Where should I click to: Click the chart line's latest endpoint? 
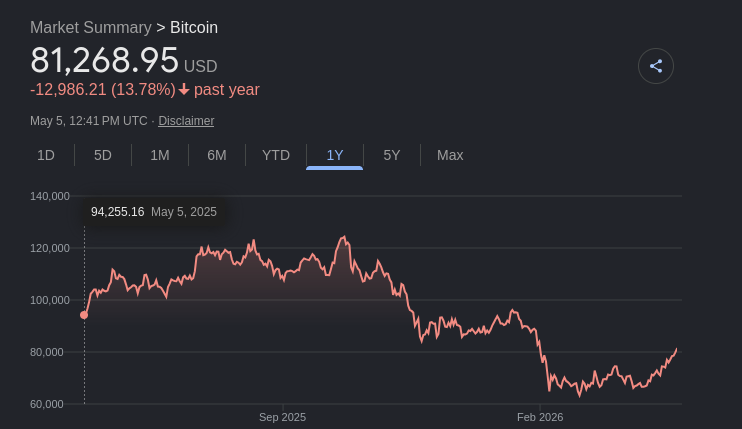coord(676,349)
